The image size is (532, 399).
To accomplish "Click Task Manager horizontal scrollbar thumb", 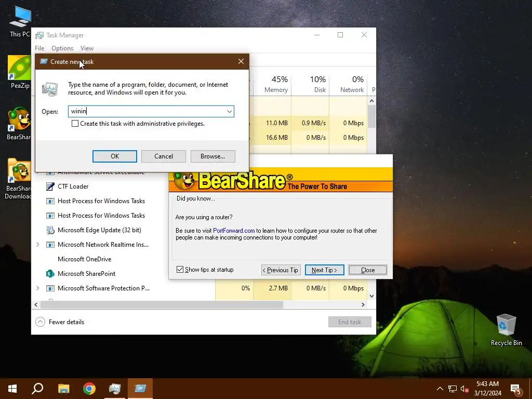I will [162, 304].
